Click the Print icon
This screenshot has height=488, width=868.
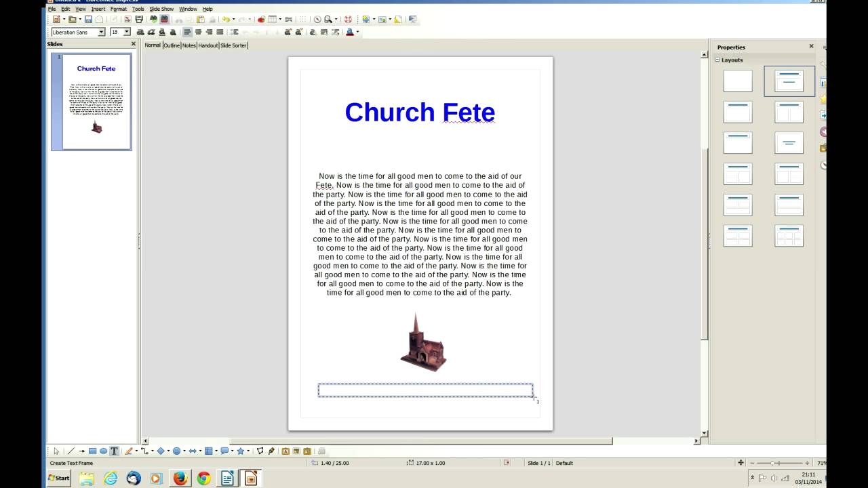tap(140, 20)
